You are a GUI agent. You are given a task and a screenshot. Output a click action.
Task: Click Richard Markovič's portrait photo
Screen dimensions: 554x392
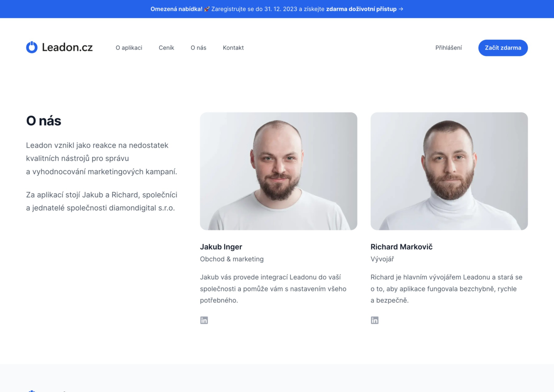[449, 171]
